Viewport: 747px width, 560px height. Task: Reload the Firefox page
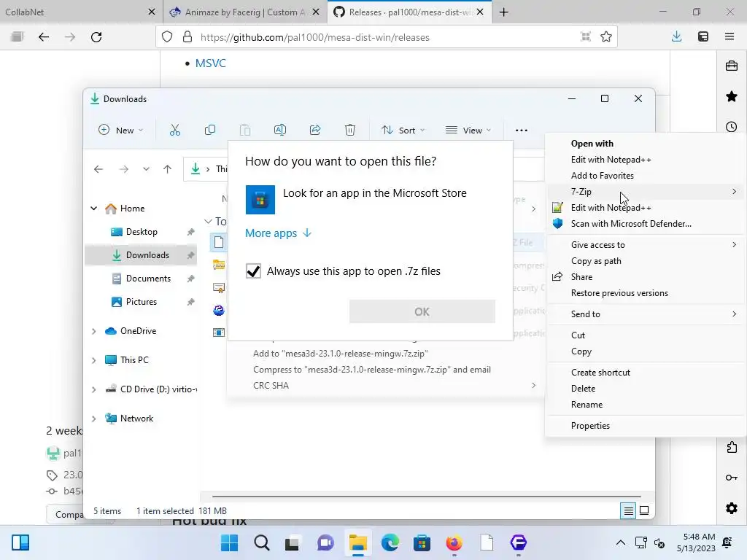click(x=96, y=37)
